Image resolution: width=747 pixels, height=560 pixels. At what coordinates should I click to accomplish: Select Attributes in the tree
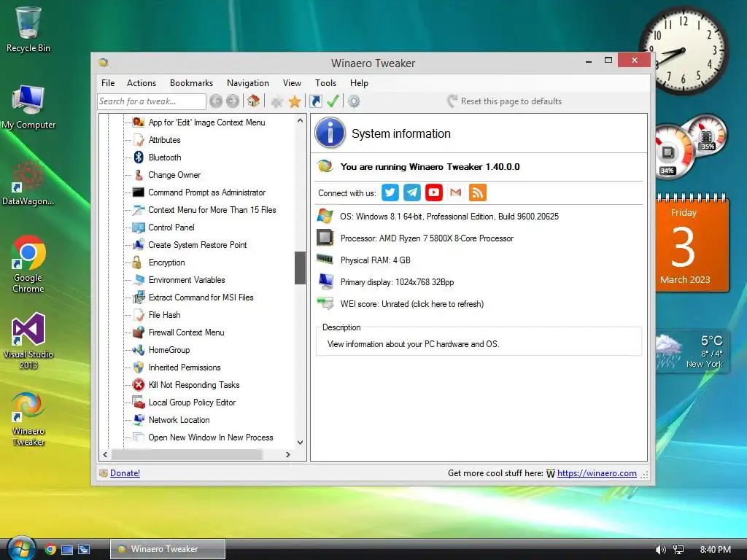pyautogui.click(x=164, y=140)
